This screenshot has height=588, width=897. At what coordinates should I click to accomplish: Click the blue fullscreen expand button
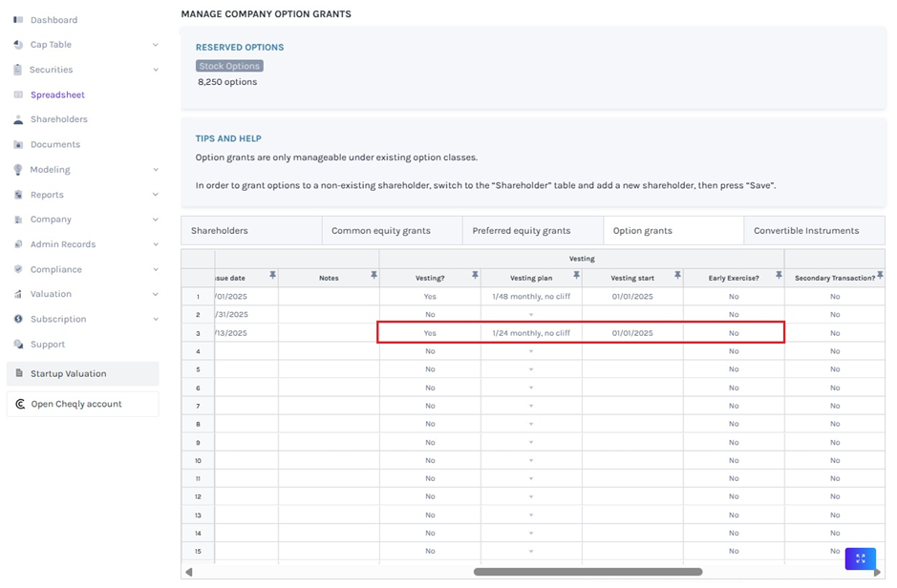coord(860,558)
